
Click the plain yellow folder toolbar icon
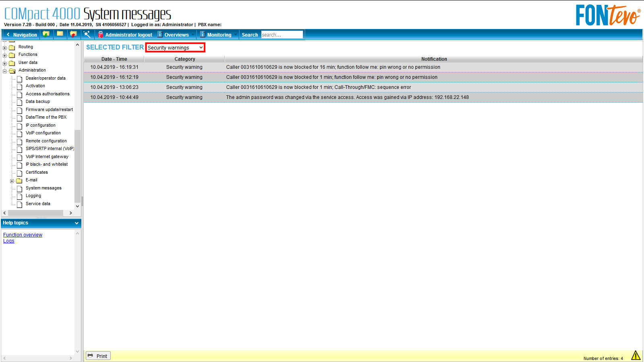click(60, 34)
